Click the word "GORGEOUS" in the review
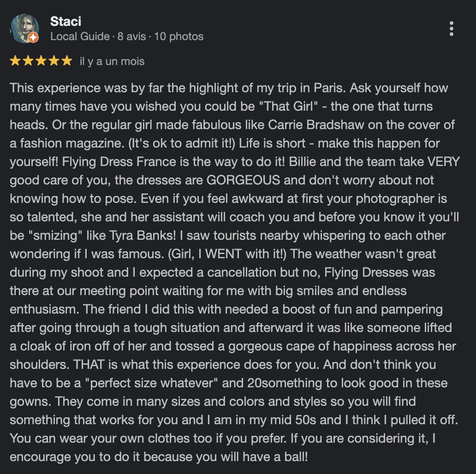Viewport: 476px width, 474px height. [x=243, y=180]
